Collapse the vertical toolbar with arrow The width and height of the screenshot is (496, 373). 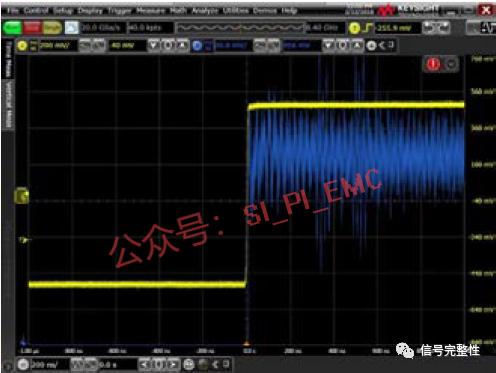[x=383, y=45]
